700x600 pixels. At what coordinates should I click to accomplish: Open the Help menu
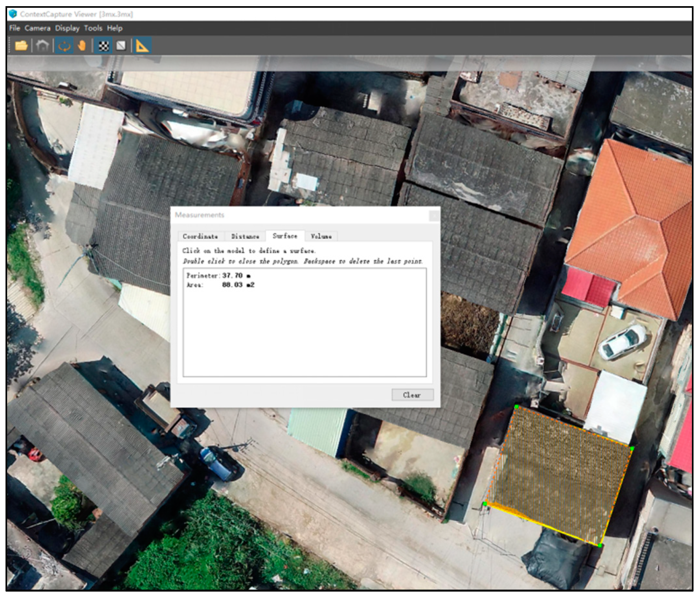115,28
